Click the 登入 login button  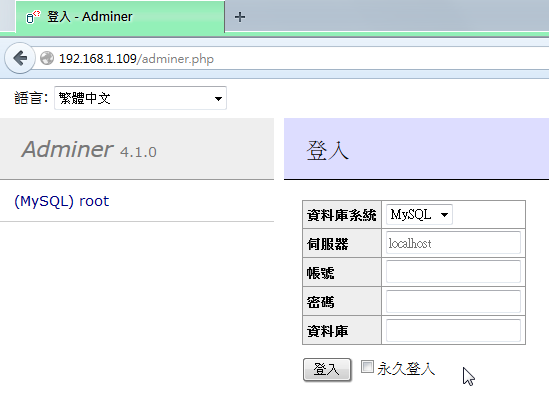(x=327, y=369)
